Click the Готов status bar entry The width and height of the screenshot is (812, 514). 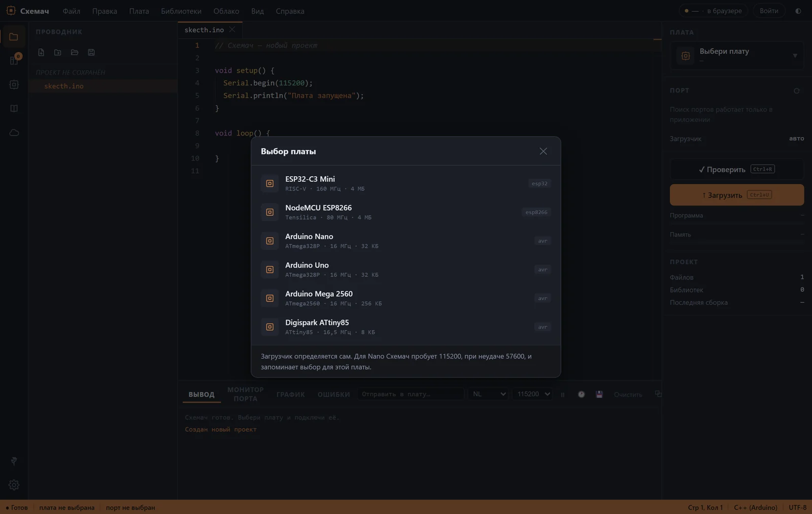[17, 507]
